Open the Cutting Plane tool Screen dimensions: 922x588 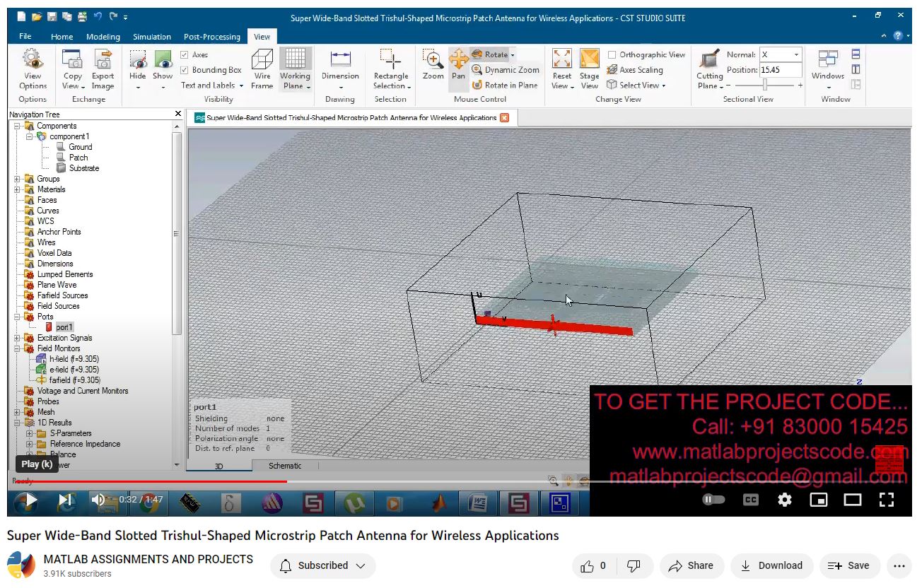point(709,69)
